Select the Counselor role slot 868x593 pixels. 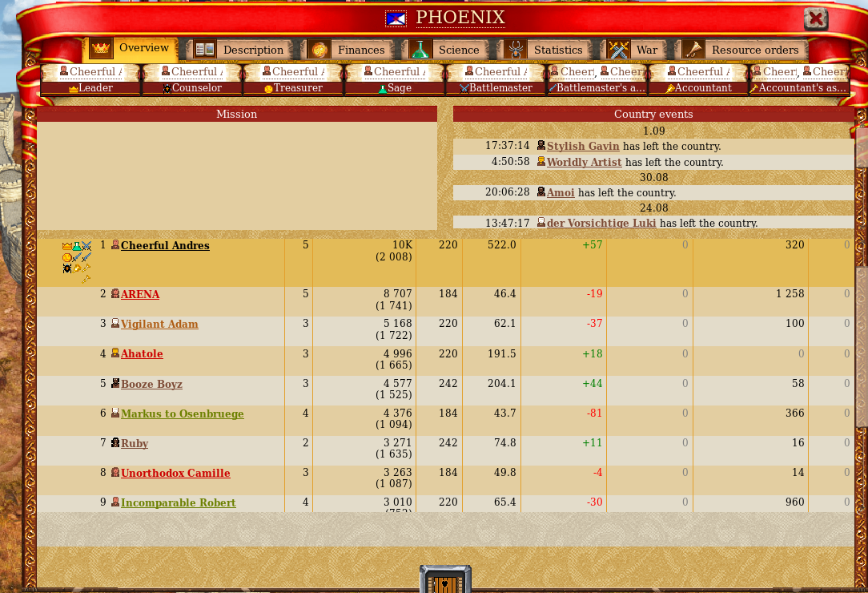pos(192,80)
